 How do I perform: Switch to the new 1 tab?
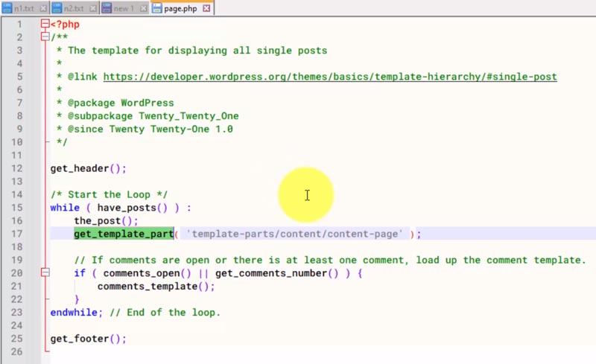[x=125, y=8]
